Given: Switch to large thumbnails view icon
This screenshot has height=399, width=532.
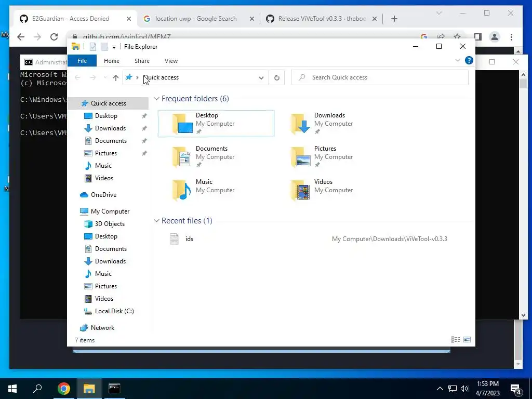Looking at the screenshot, I should (x=467, y=340).
